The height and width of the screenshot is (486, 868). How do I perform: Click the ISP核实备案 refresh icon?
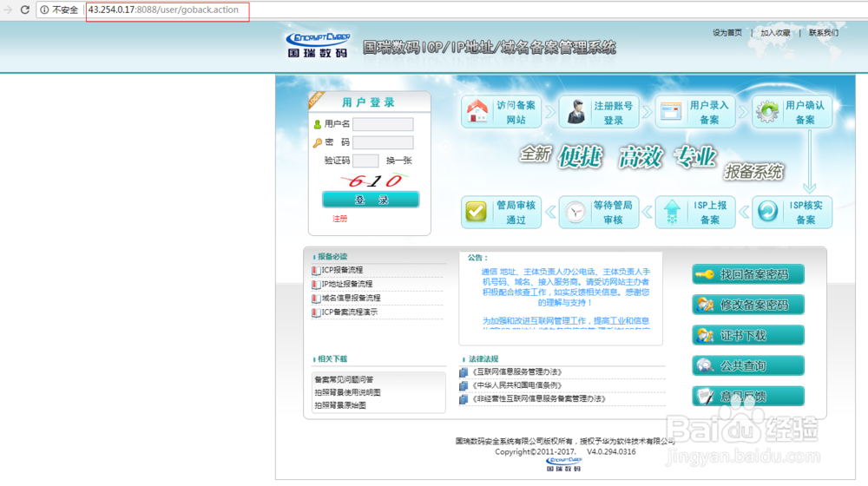768,212
